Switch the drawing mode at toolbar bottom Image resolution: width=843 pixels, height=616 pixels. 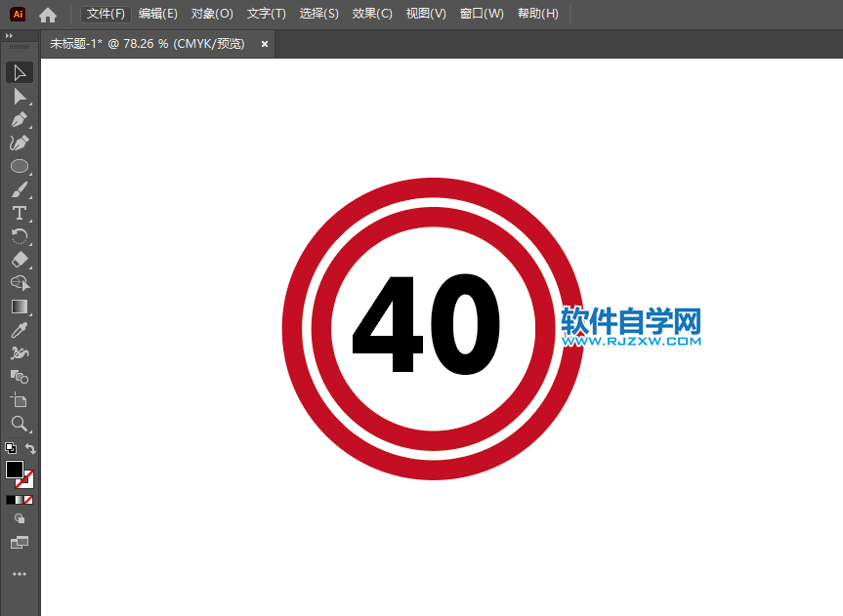[21, 516]
